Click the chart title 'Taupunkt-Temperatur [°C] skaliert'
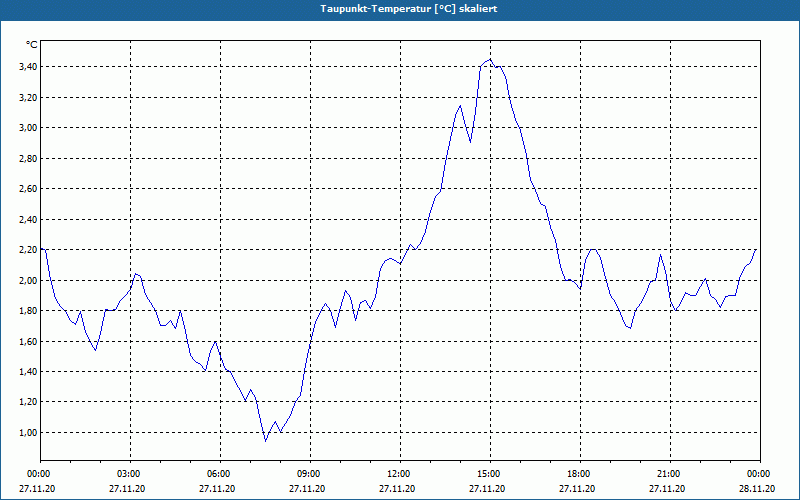This screenshot has height=500, width=800. coord(409,9)
